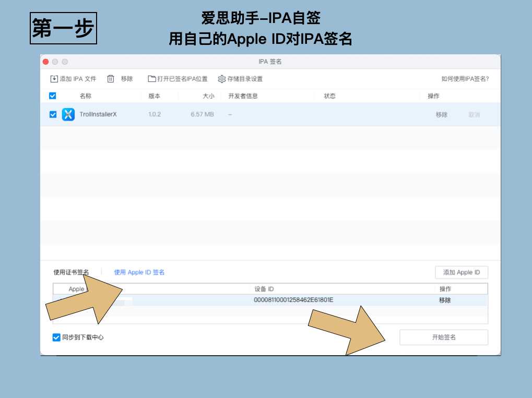Click 移除 in the TrollInstallerX row
Screen dimensions: 532x398
click(x=441, y=115)
